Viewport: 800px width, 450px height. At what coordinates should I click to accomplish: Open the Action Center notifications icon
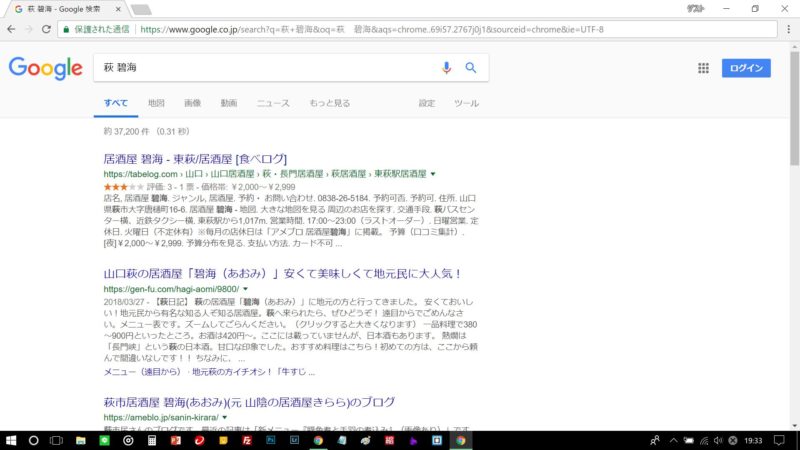[779, 440]
